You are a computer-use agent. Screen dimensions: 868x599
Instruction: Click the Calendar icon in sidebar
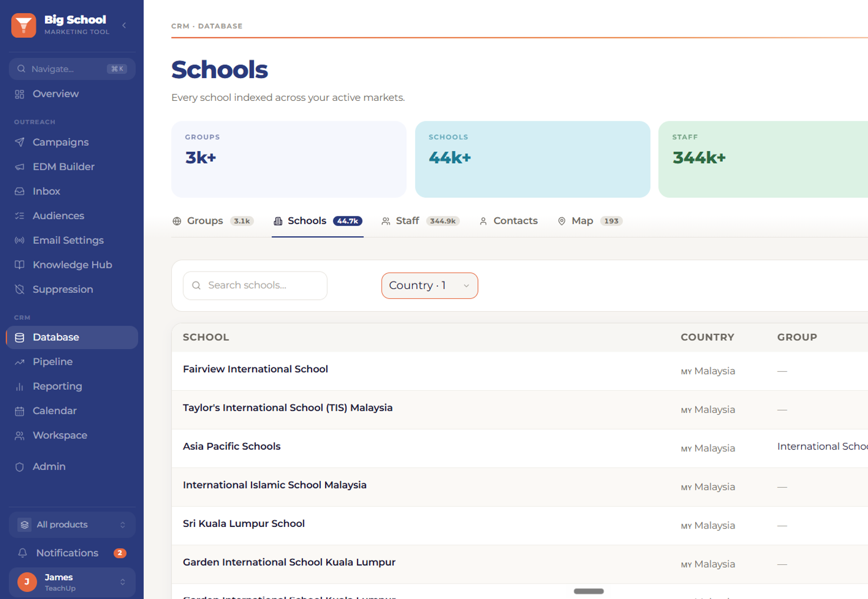pos(20,411)
